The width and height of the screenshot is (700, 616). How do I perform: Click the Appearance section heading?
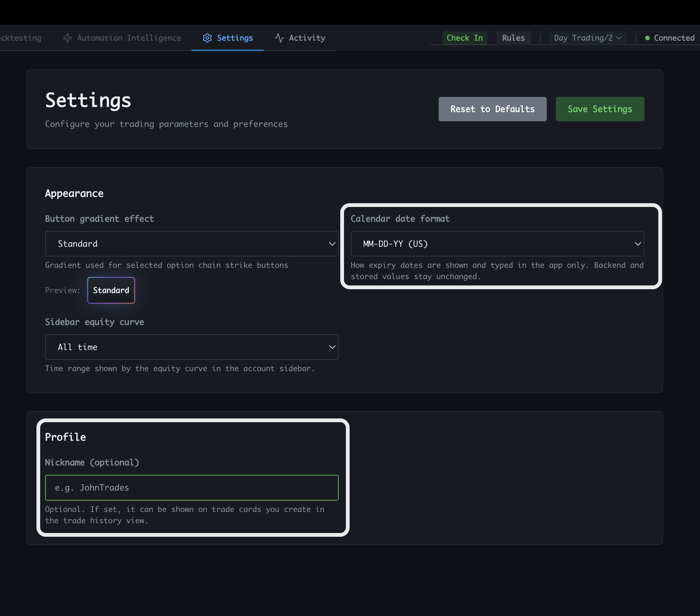point(74,193)
